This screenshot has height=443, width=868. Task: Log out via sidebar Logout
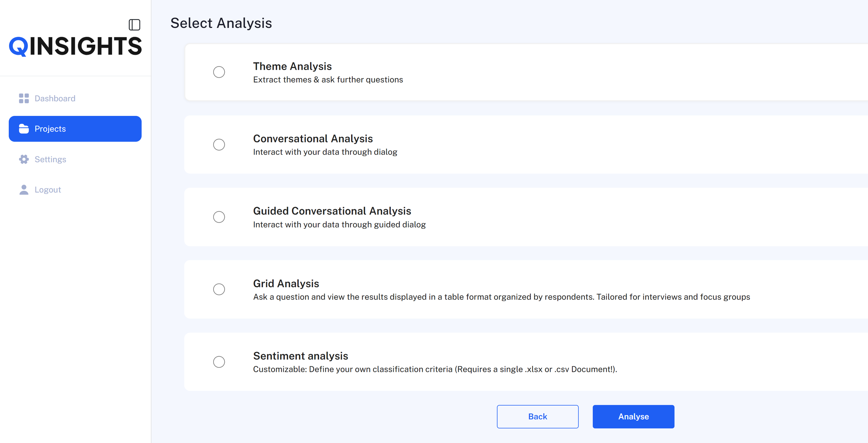point(48,190)
